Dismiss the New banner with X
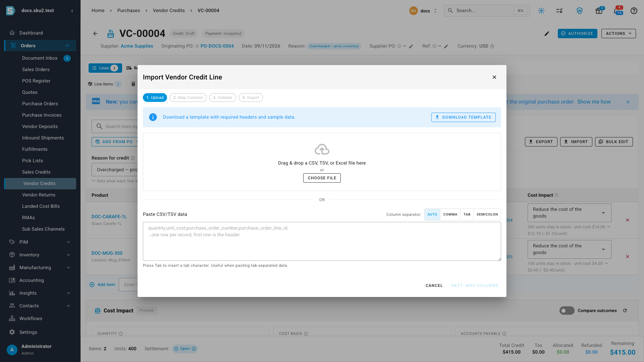644x362 pixels. [x=628, y=102]
